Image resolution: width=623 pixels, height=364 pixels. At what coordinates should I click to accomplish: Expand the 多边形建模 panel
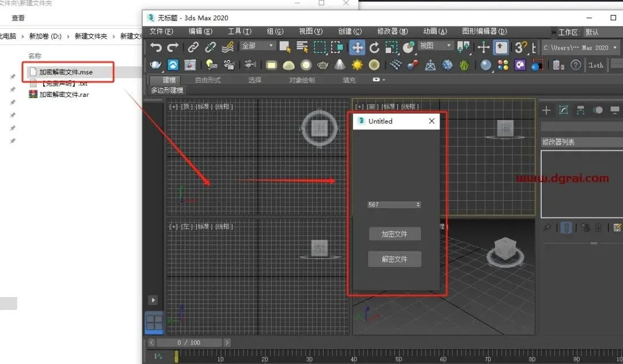coord(167,90)
